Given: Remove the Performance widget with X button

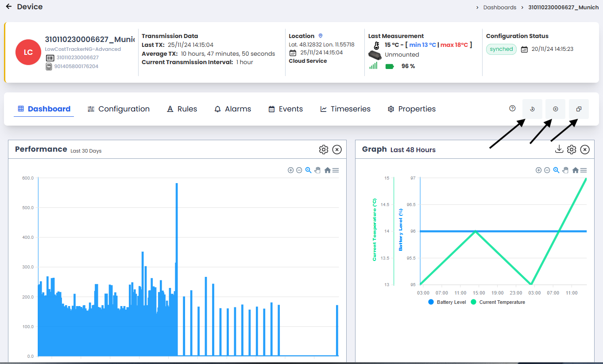Looking at the screenshot, I should 337,149.
